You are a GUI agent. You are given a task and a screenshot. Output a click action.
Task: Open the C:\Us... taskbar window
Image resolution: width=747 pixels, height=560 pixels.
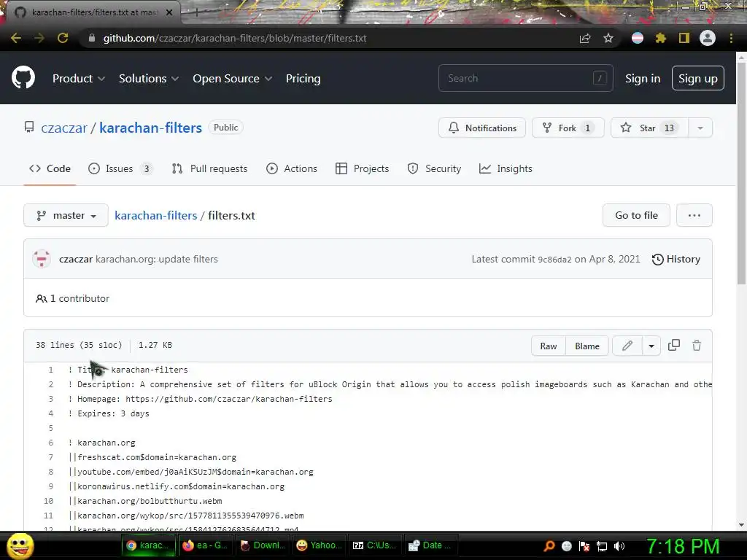pos(375,545)
